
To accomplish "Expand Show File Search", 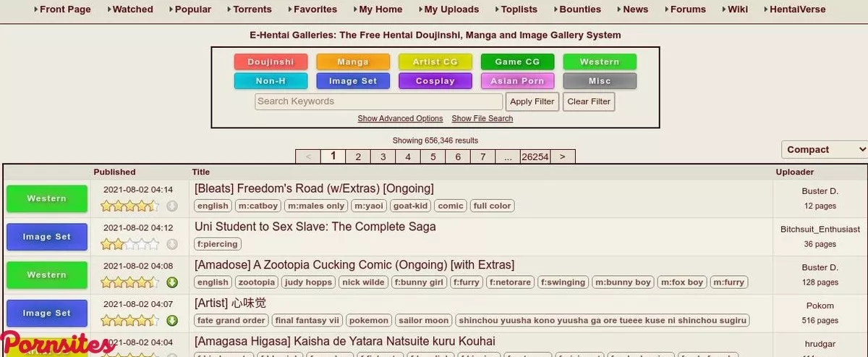I will pos(482,119).
